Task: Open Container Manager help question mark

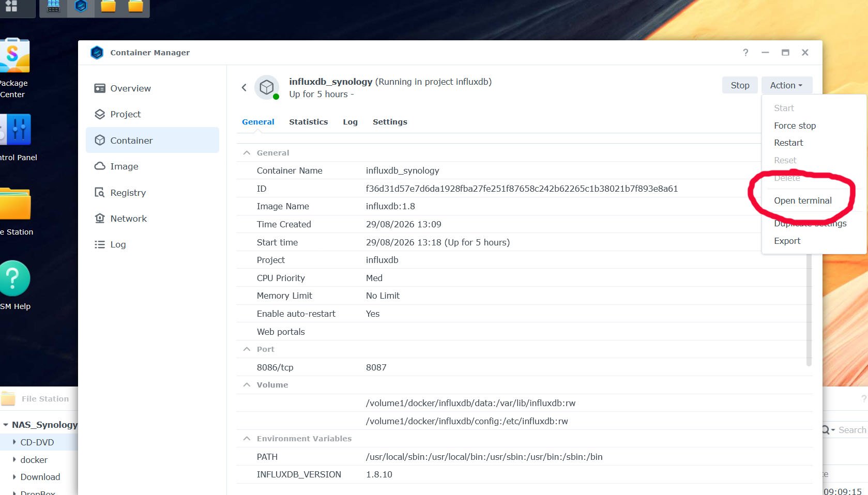Action: (x=745, y=53)
